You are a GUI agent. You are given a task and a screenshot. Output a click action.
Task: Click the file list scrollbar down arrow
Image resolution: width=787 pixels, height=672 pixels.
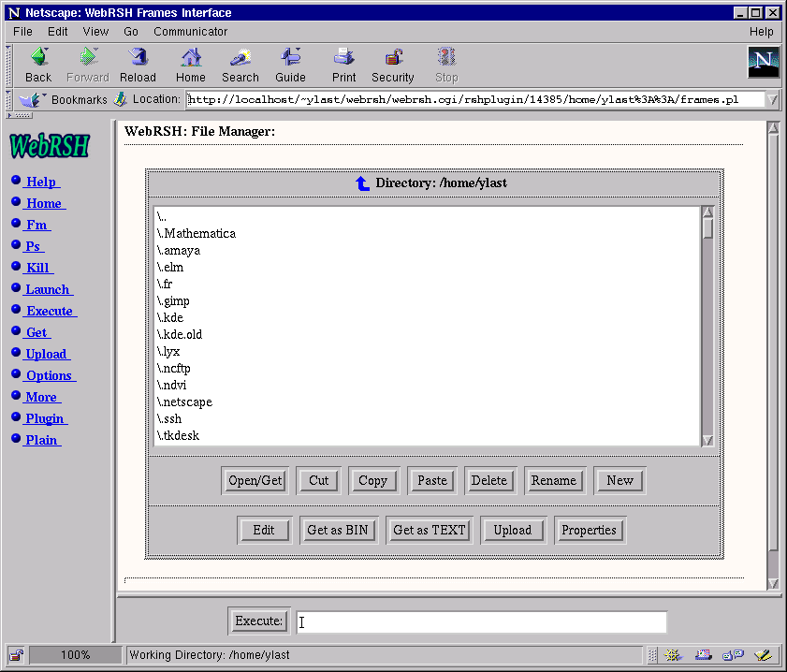(707, 440)
